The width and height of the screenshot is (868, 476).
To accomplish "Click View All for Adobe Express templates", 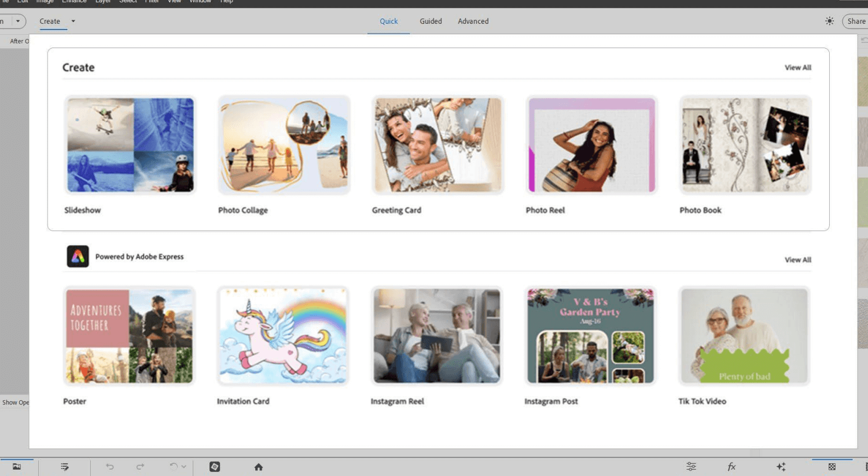I will 797,260.
